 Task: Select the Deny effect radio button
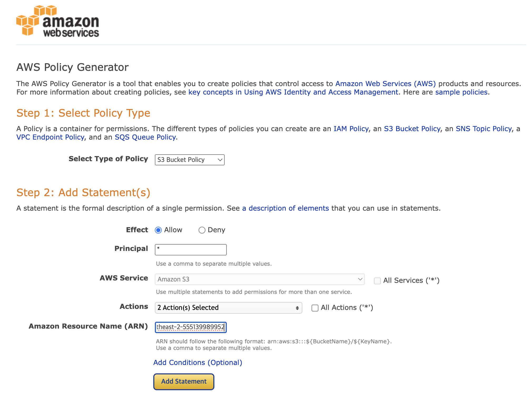(202, 230)
